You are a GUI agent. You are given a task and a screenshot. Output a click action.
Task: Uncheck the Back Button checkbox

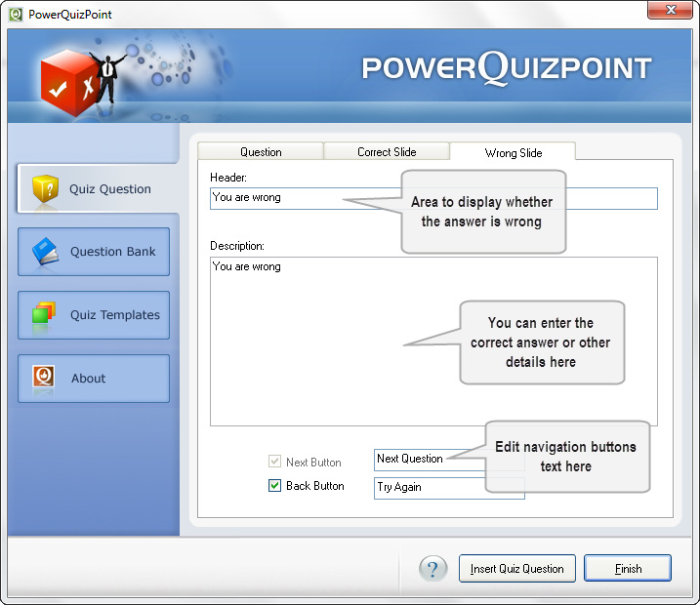pos(275,485)
